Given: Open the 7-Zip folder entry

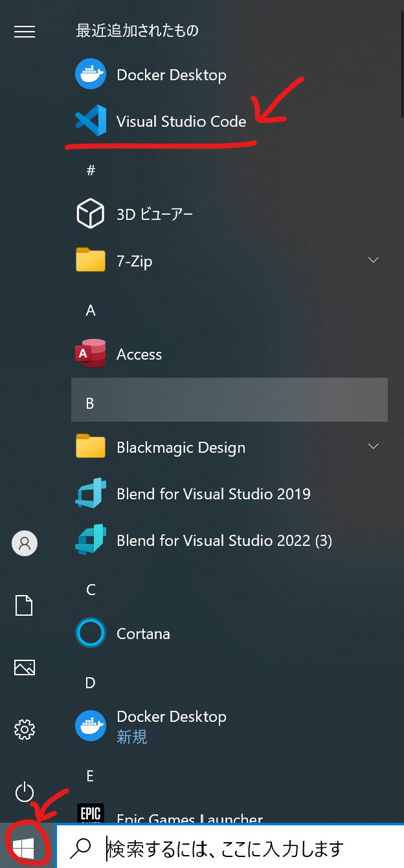Looking at the screenshot, I should (134, 261).
